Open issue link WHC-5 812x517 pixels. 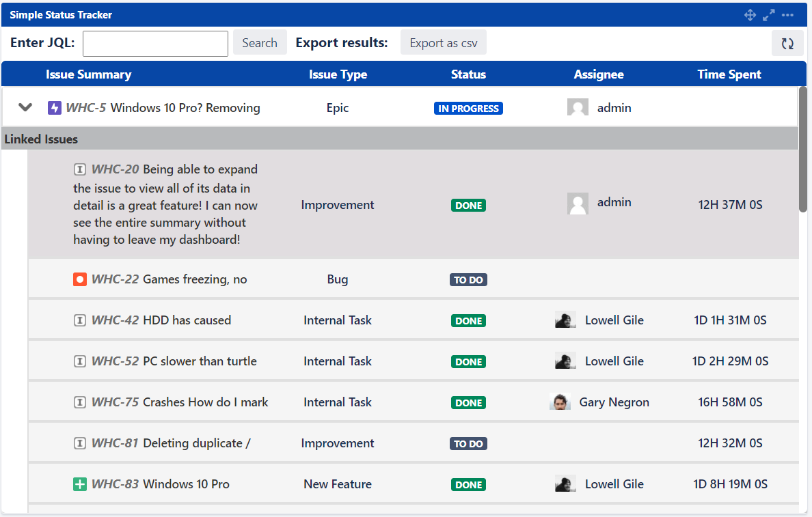click(86, 108)
